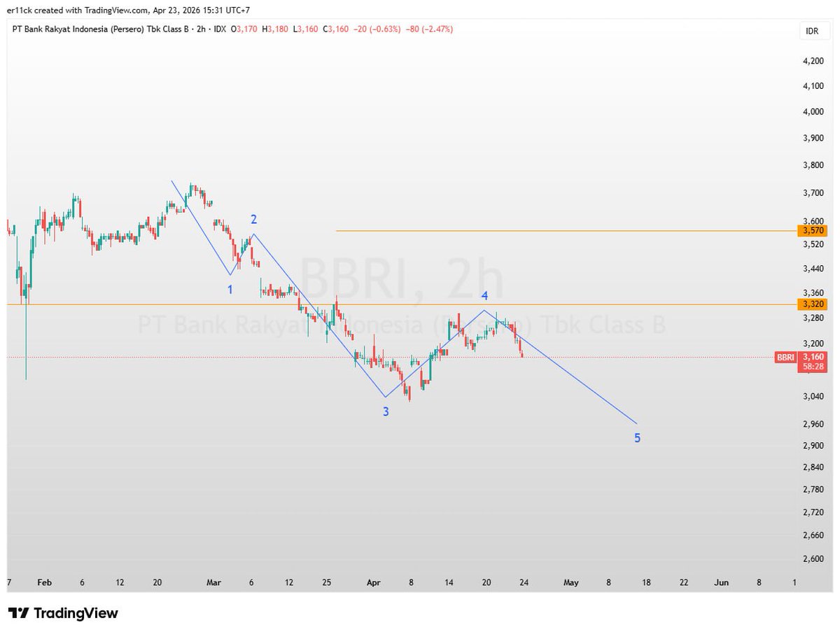840x634 pixels.
Task: Click the TradingView logo at bottom
Action: tap(63, 614)
